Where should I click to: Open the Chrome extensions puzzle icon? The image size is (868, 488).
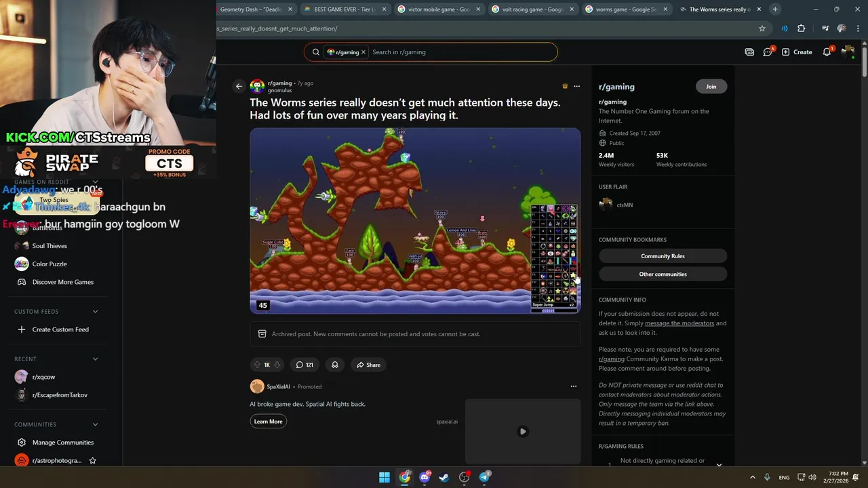point(802,28)
